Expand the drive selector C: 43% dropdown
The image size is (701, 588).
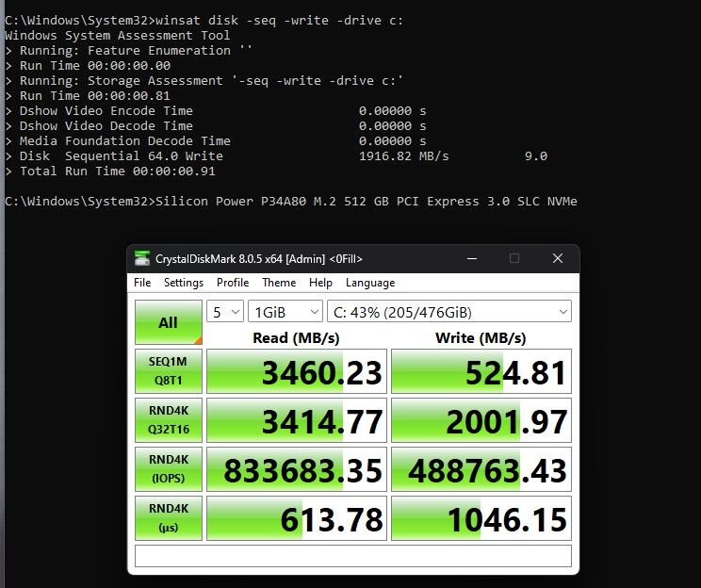pyautogui.click(x=449, y=311)
